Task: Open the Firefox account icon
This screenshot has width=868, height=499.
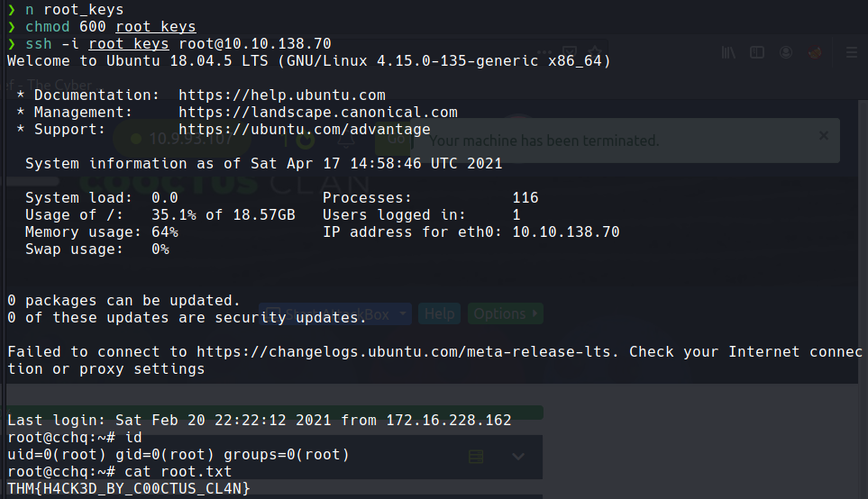Action: tap(786, 53)
